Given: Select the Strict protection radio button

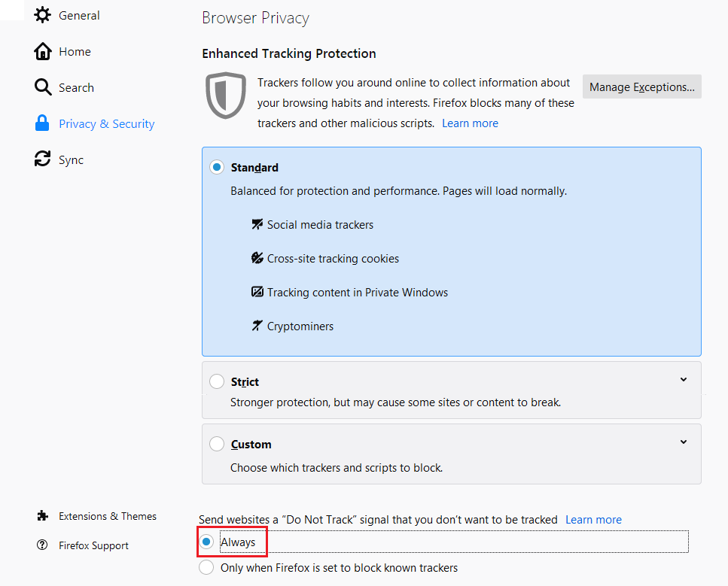Looking at the screenshot, I should coord(216,381).
